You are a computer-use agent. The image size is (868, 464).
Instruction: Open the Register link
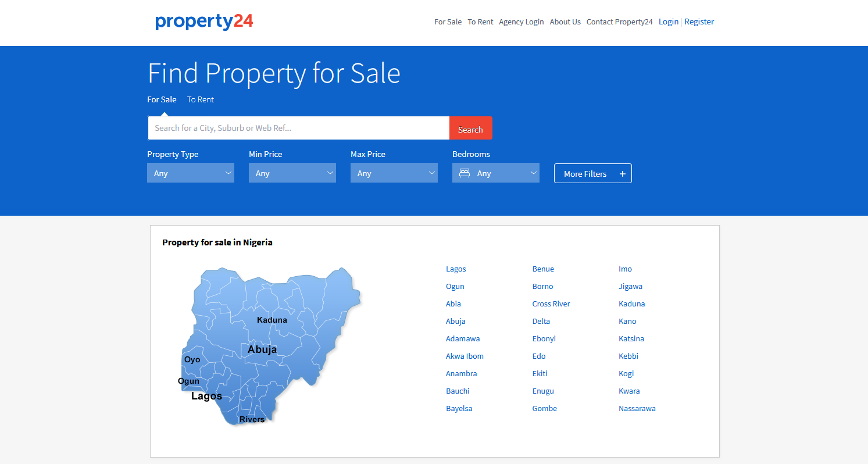point(699,22)
